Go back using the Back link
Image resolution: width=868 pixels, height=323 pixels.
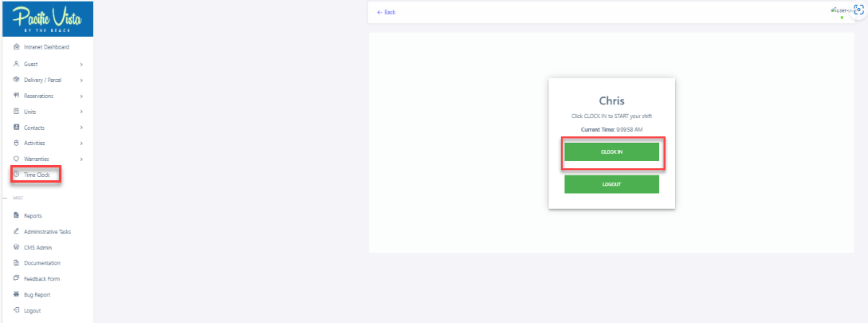pos(386,12)
